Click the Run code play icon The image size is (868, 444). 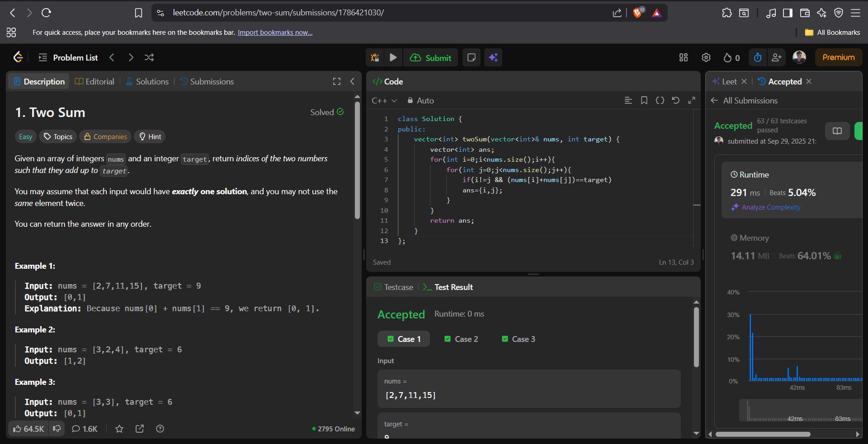(393, 57)
